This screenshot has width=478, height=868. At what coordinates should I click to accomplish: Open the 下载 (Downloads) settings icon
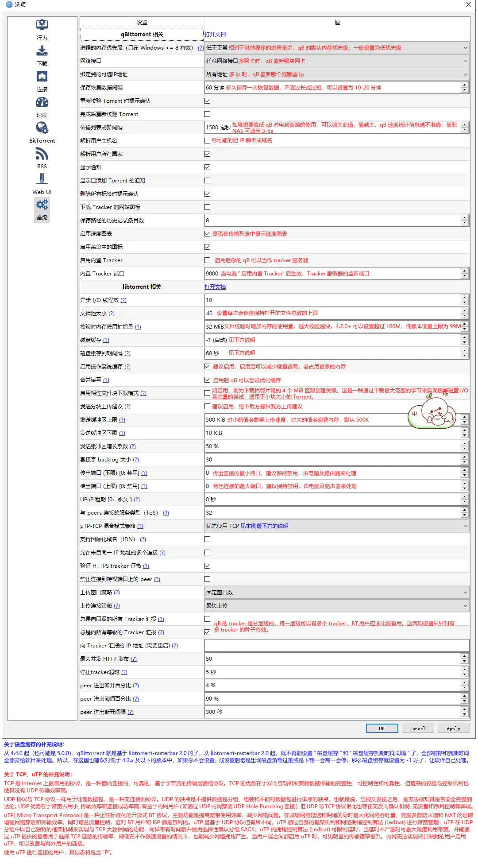click(x=42, y=50)
